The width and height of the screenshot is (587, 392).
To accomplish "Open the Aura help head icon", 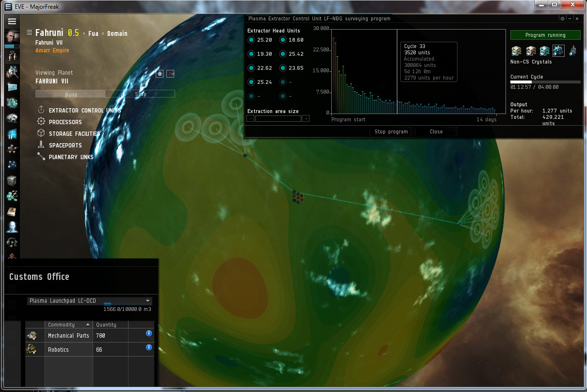I will 12,227.
